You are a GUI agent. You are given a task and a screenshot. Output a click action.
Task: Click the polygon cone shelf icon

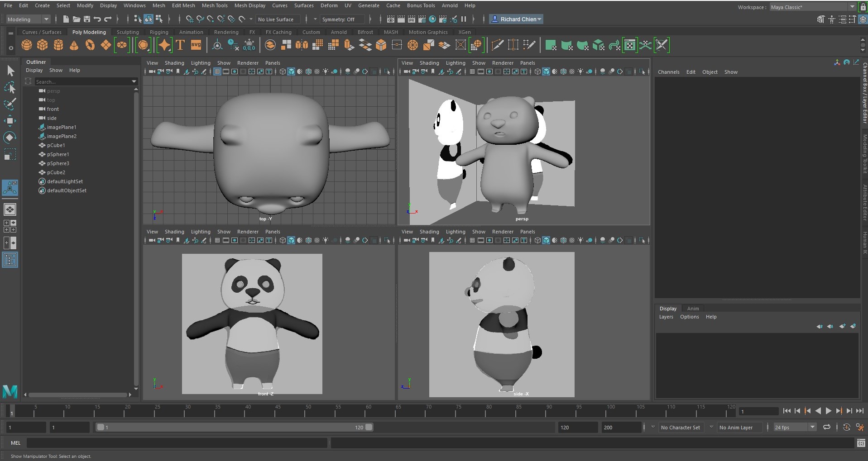click(74, 45)
